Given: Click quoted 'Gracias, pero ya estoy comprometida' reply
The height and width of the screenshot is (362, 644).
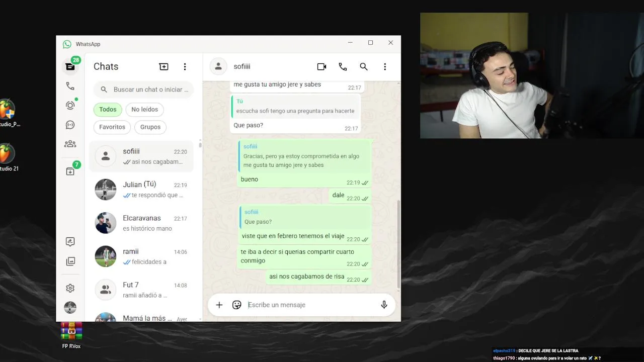Looking at the screenshot, I should click(305, 156).
